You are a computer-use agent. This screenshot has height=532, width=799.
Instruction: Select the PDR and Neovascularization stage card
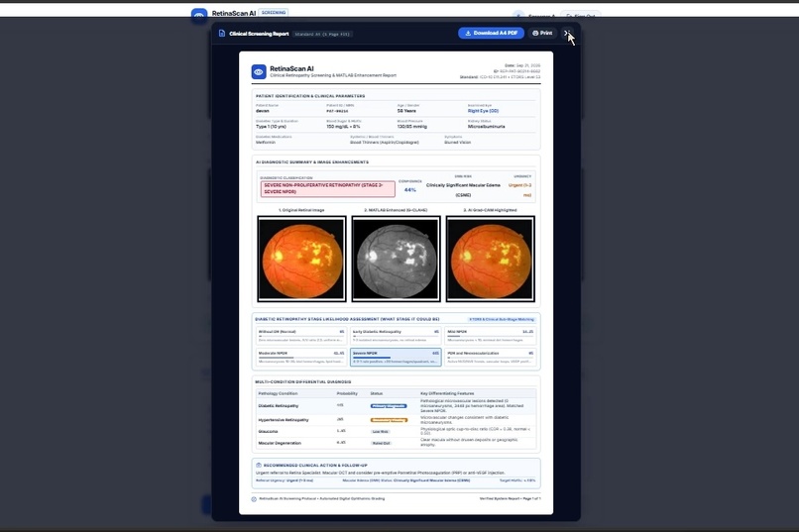coord(490,357)
